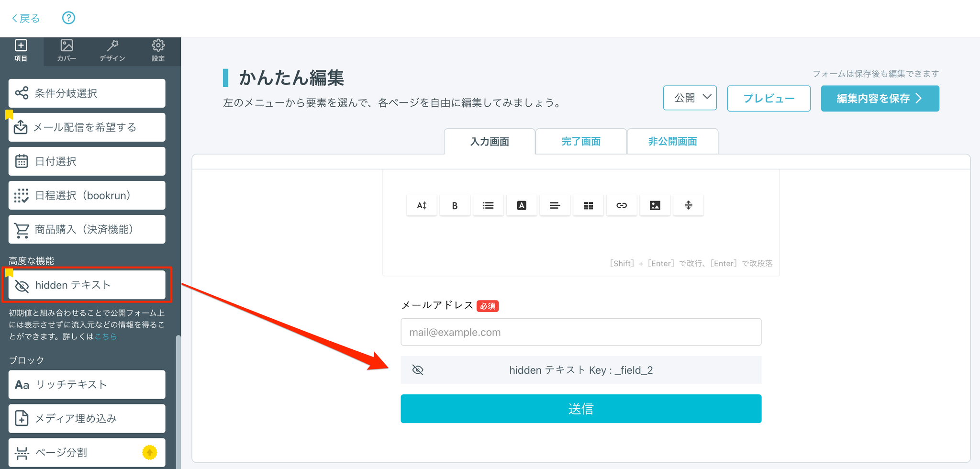
Task: Open the カバー sidebar tab
Action: (x=67, y=51)
